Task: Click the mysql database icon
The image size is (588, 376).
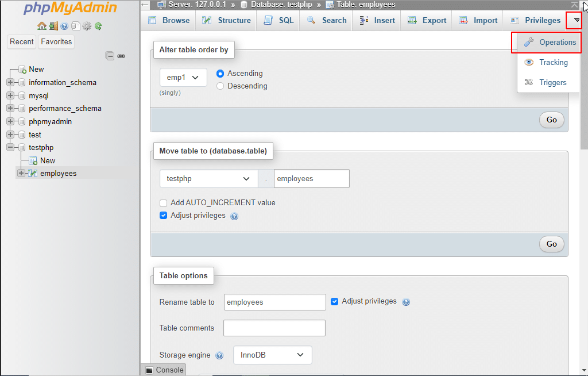Action: (x=22, y=95)
